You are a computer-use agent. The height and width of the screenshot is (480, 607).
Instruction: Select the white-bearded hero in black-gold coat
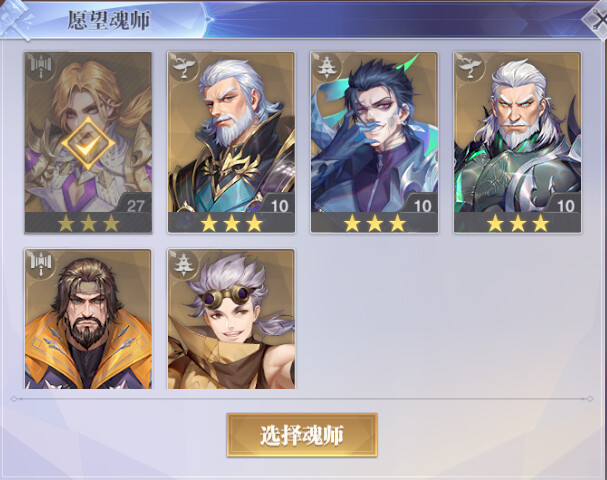tap(231, 143)
